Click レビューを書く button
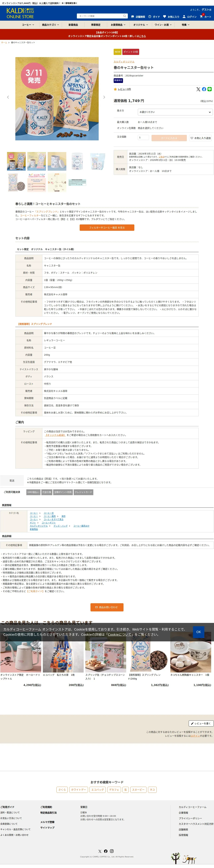Screen dimensions: 214x868 click(201, 723)
